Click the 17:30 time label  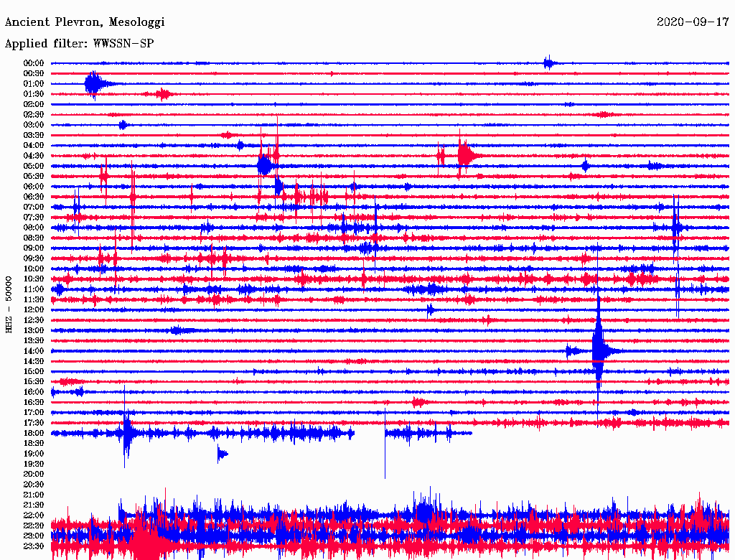click(x=34, y=423)
